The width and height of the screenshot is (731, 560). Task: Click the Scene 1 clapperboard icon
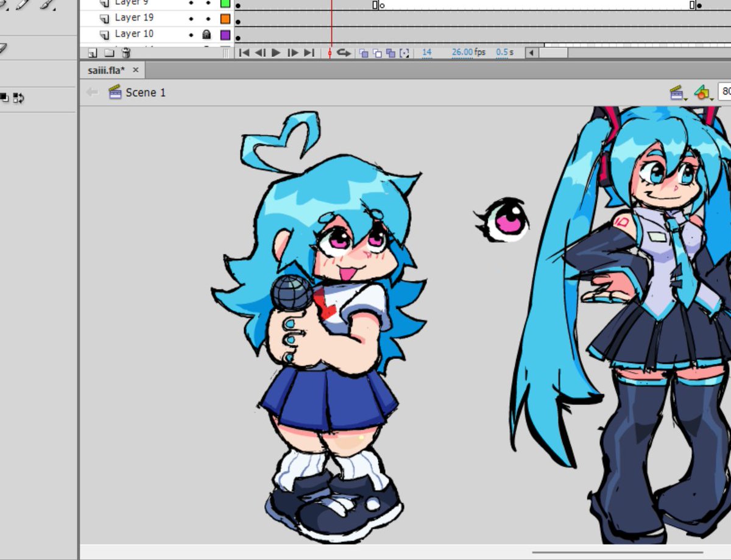(x=115, y=92)
